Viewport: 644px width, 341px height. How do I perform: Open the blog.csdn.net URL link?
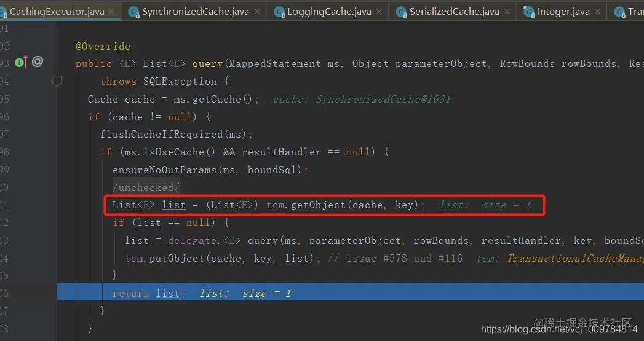pos(559,329)
